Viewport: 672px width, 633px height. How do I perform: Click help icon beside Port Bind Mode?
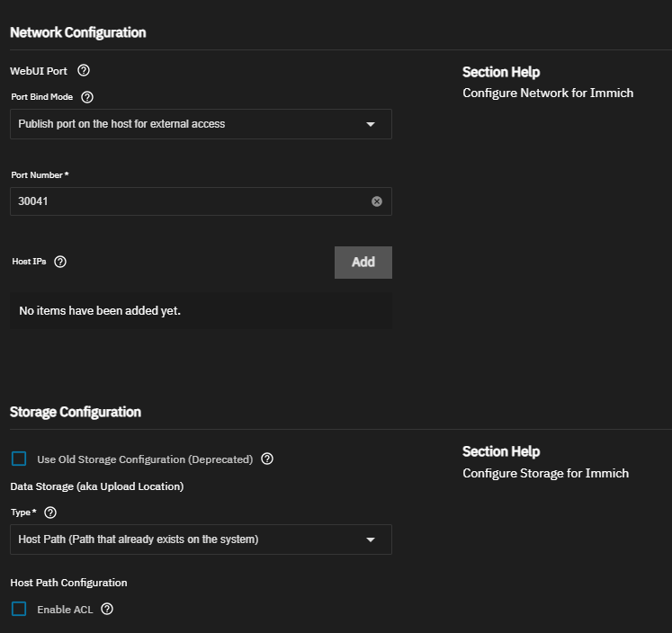87,97
